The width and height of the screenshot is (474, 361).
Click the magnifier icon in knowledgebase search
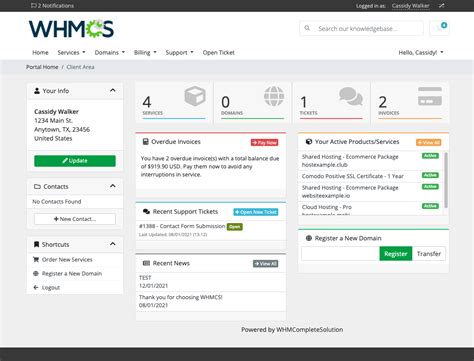coord(307,28)
